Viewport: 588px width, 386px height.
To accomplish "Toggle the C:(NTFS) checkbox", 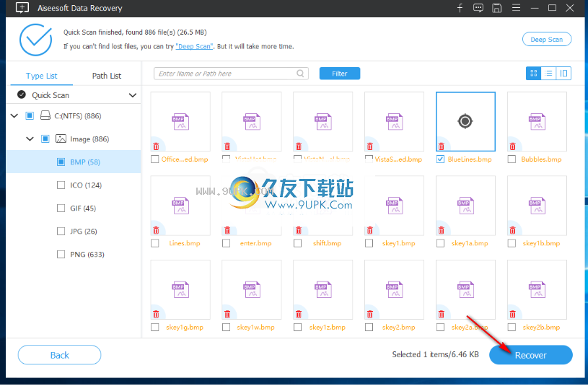I will (30, 115).
